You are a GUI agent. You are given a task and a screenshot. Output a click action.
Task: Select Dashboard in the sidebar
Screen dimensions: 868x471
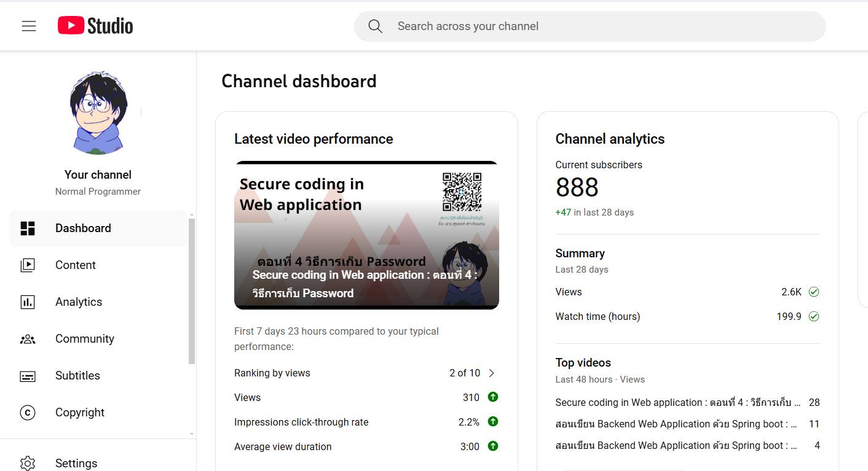pyautogui.click(x=98, y=228)
